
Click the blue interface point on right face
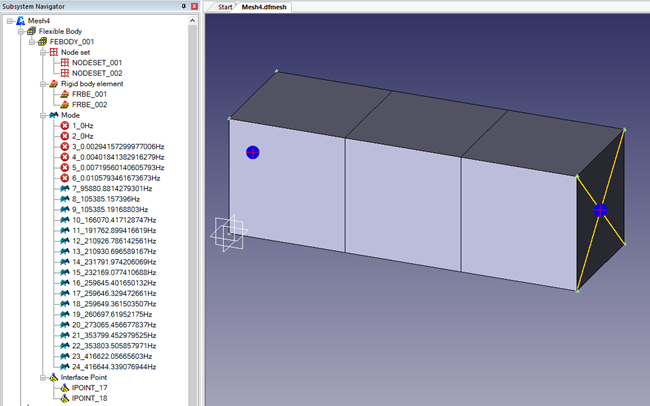coord(600,210)
